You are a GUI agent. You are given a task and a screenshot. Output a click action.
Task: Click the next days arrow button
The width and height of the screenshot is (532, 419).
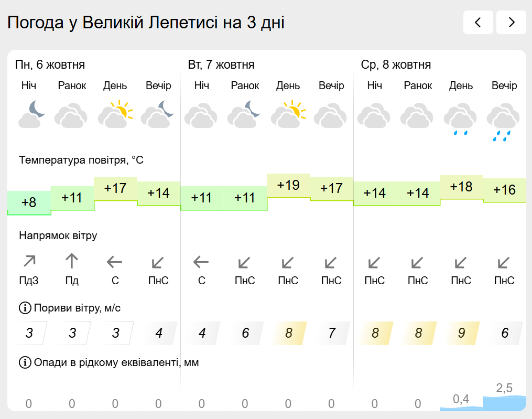click(511, 22)
